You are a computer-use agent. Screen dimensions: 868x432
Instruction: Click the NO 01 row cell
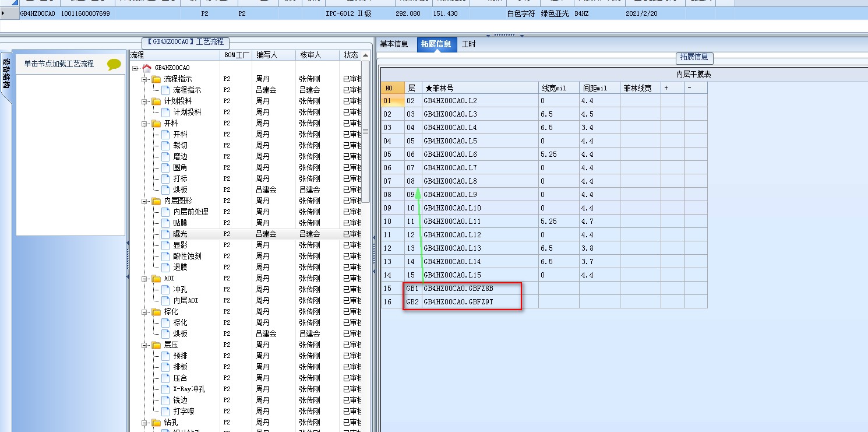pos(393,101)
